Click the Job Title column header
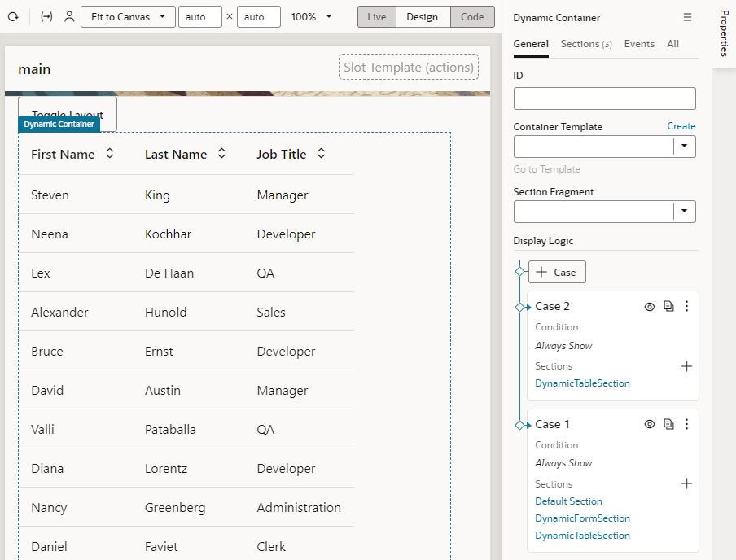 point(281,155)
